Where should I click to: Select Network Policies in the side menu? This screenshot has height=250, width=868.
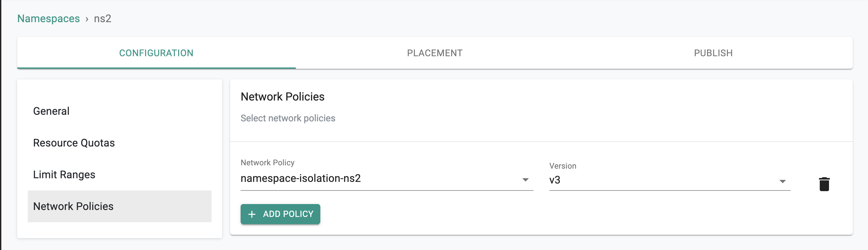pos(73,206)
